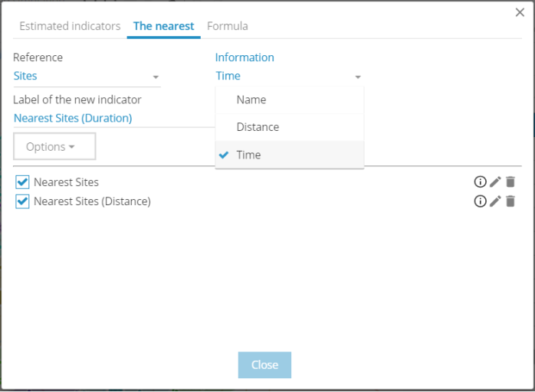Image resolution: width=535 pixels, height=392 pixels.
Task: Delete the Nearest Sites indicator
Action: pyautogui.click(x=510, y=181)
